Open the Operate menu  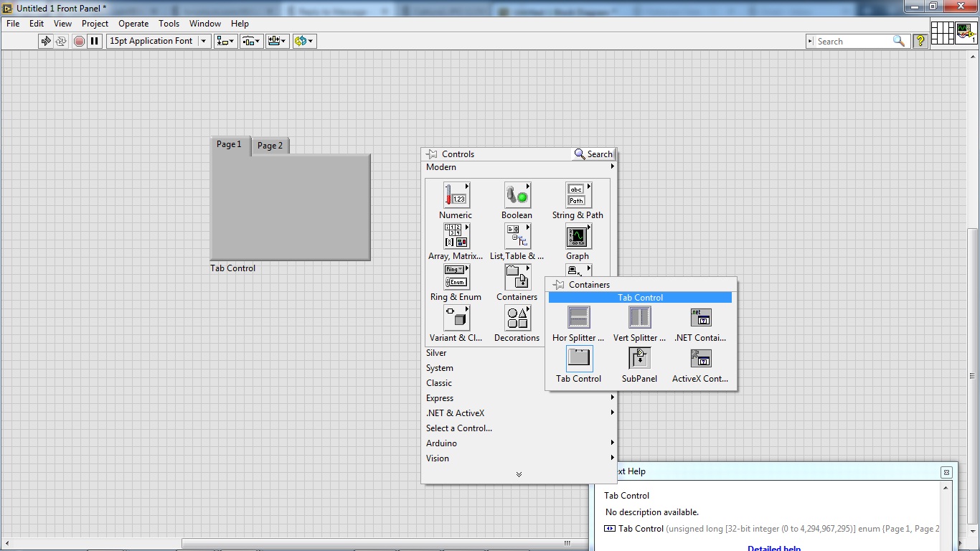click(133, 24)
